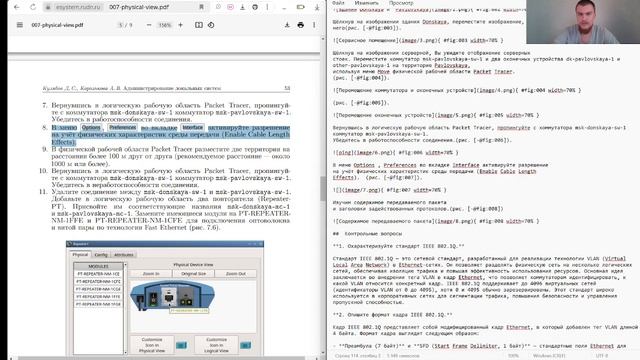Click the PDF vertical scrollbar thumb

pyautogui.click(x=322, y=189)
